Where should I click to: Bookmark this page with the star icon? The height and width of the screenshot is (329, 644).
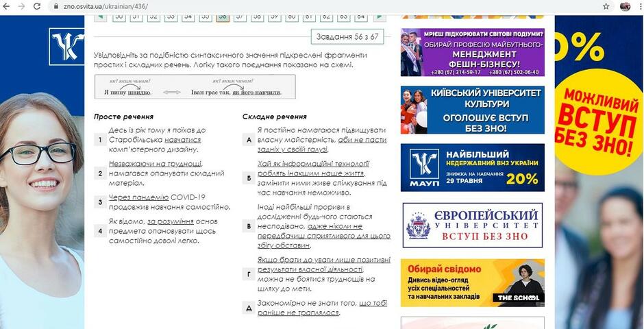[x=606, y=6]
